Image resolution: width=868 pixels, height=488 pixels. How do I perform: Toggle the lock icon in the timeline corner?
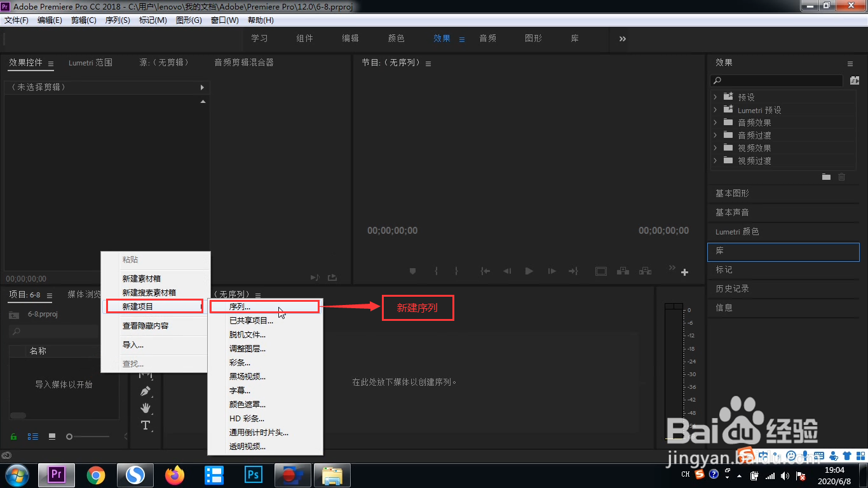(x=13, y=437)
